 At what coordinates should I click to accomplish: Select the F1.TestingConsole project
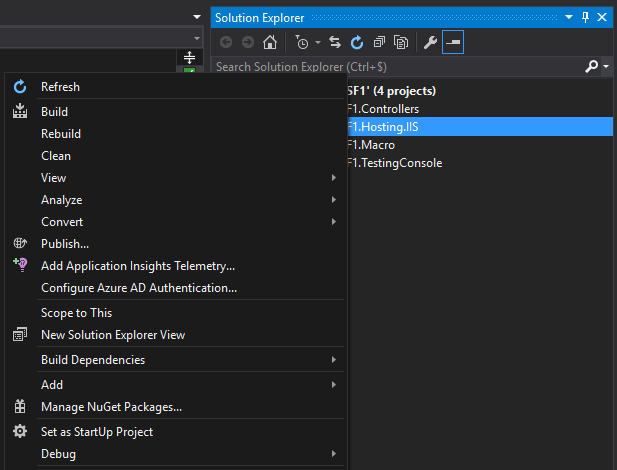(394, 163)
